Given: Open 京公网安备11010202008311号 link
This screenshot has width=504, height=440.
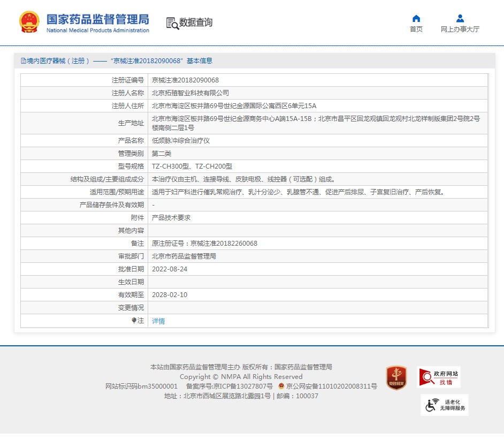Looking at the screenshot, I should 331,386.
